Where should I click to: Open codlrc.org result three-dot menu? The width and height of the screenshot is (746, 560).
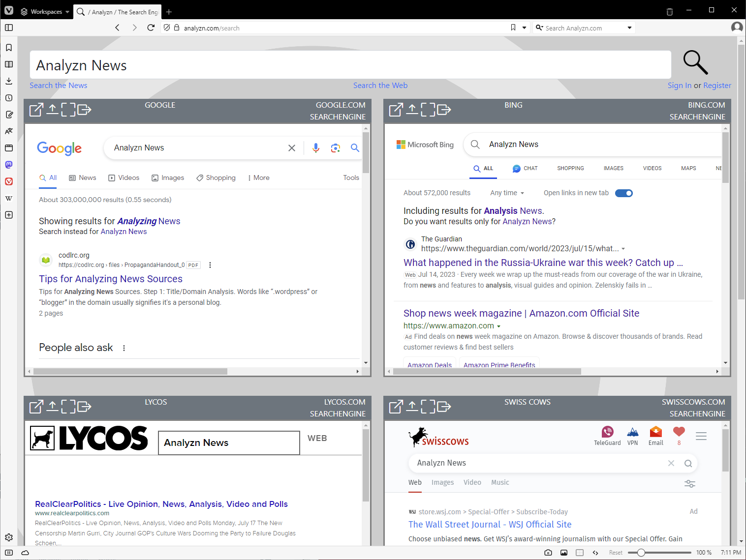point(210,265)
